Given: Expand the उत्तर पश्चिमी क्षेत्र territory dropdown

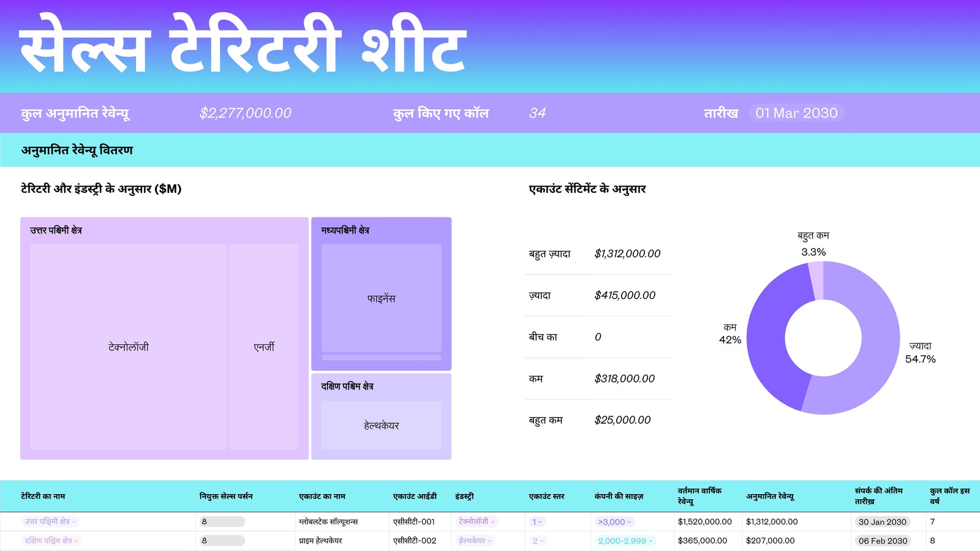Looking at the screenshot, I should (x=51, y=522).
